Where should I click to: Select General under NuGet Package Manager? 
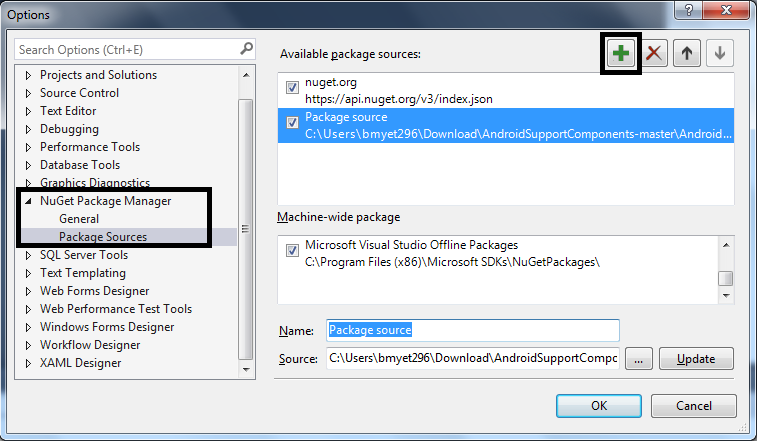pyautogui.click(x=79, y=219)
